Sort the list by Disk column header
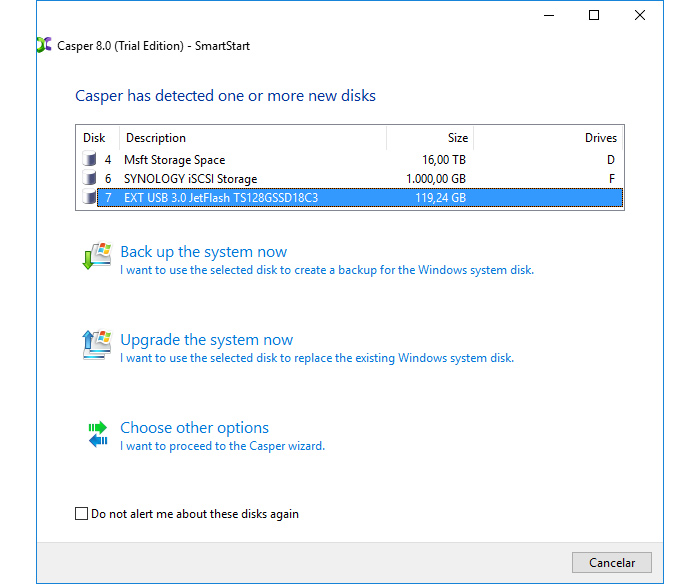The width and height of the screenshot is (700, 584). (98, 138)
